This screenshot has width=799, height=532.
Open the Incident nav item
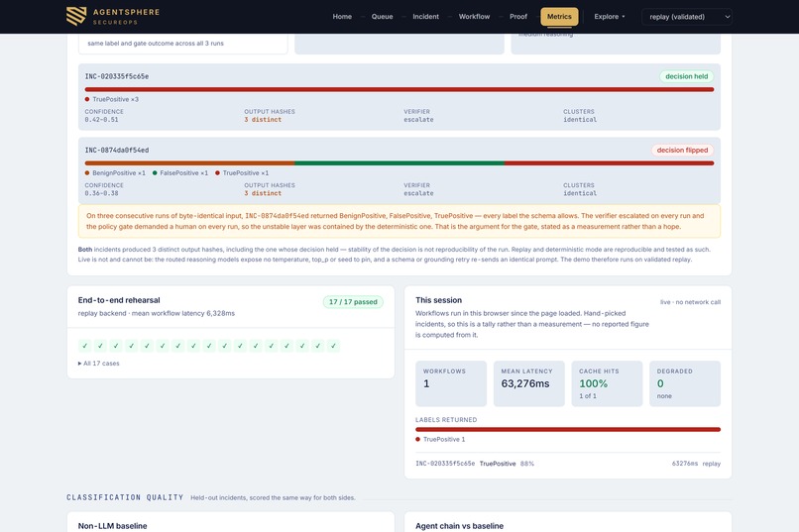(425, 17)
